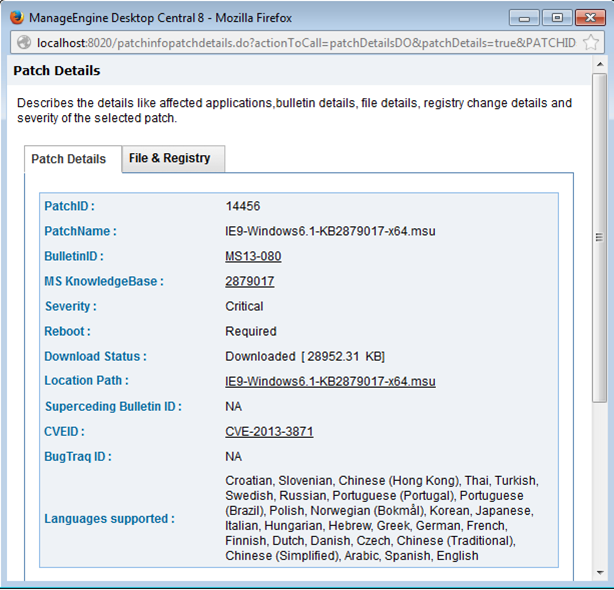Click the address bar URL field
This screenshot has height=590, width=614.
(306, 43)
